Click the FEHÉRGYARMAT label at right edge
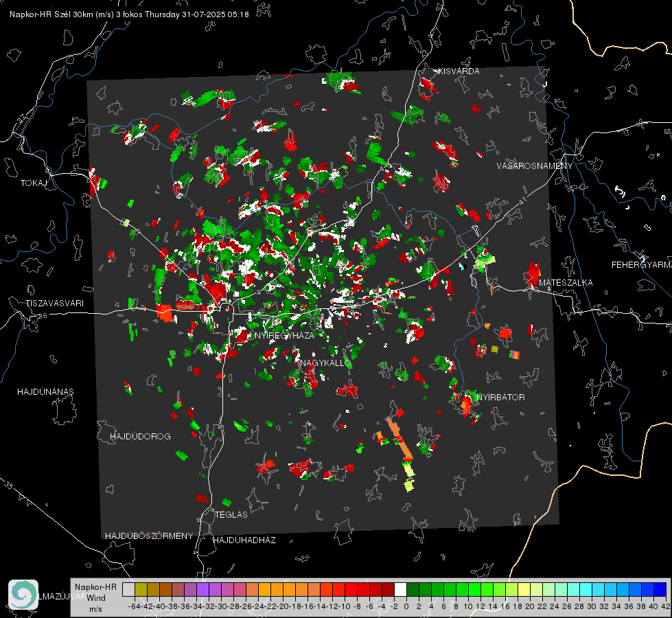 641,265
